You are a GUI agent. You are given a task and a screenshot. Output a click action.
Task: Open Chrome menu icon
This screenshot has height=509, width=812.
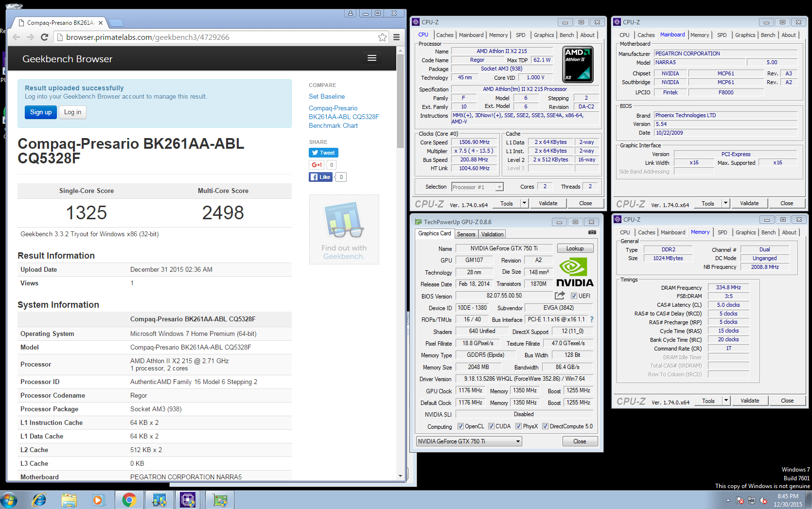click(x=397, y=37)
